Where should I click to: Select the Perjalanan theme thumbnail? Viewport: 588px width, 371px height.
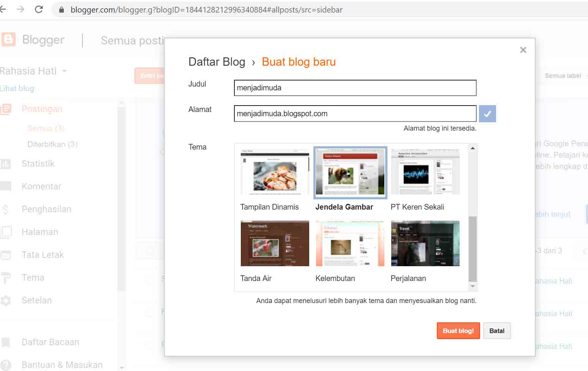click(425, 243)
